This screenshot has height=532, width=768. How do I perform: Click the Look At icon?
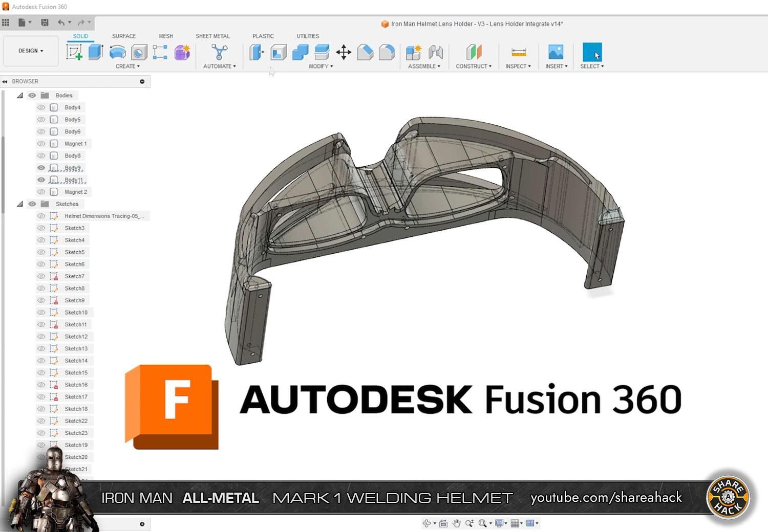(443, 523)
